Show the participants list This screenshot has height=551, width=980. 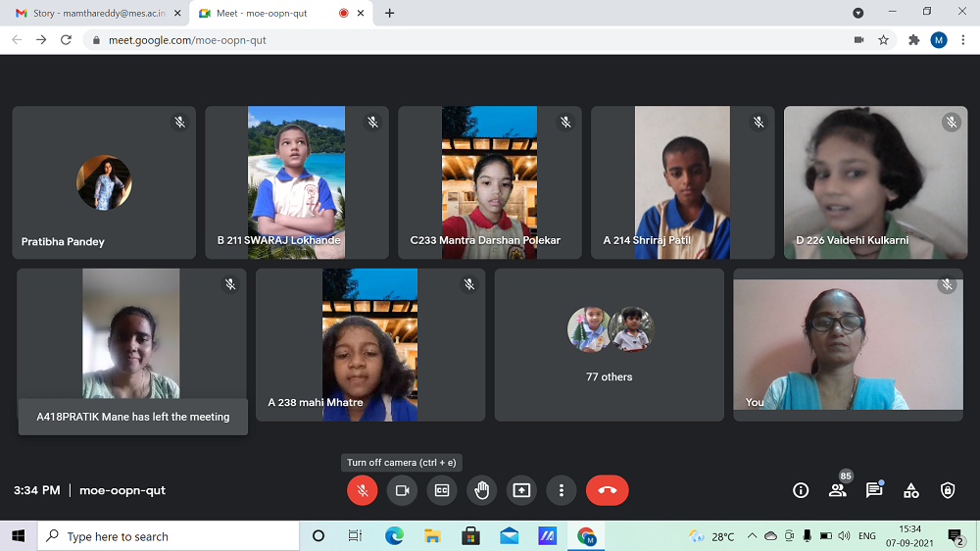837,490
